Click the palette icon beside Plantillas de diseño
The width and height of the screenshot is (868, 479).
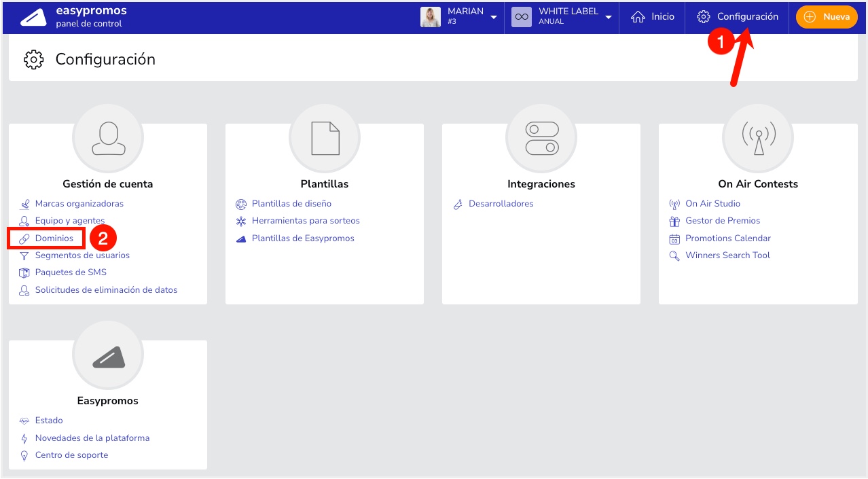(x=241, y=204)
